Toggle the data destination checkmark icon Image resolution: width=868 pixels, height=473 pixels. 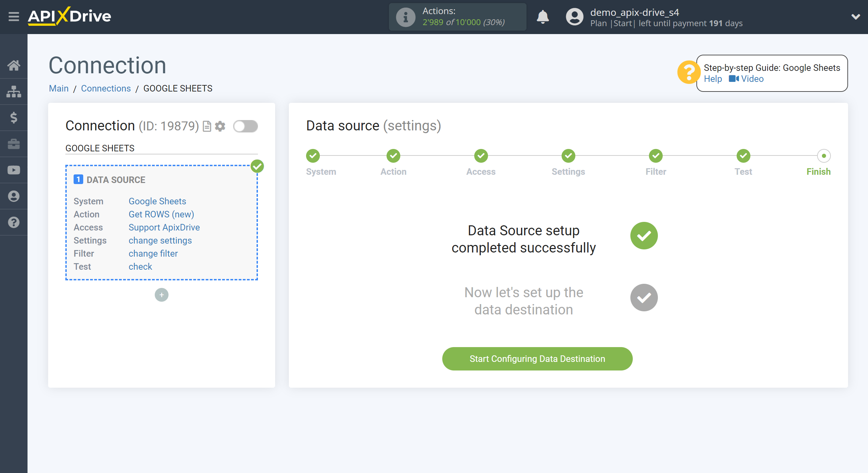click(x=644, y=298)
